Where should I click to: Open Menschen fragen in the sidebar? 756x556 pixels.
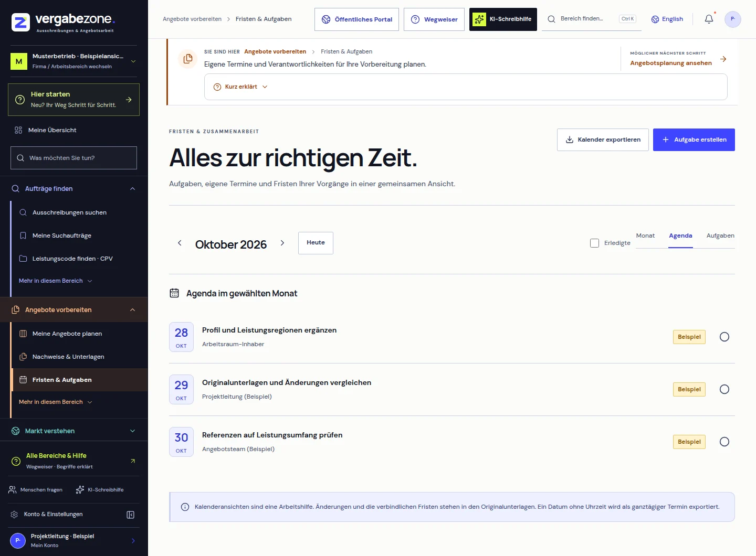(x=36, y=490)
